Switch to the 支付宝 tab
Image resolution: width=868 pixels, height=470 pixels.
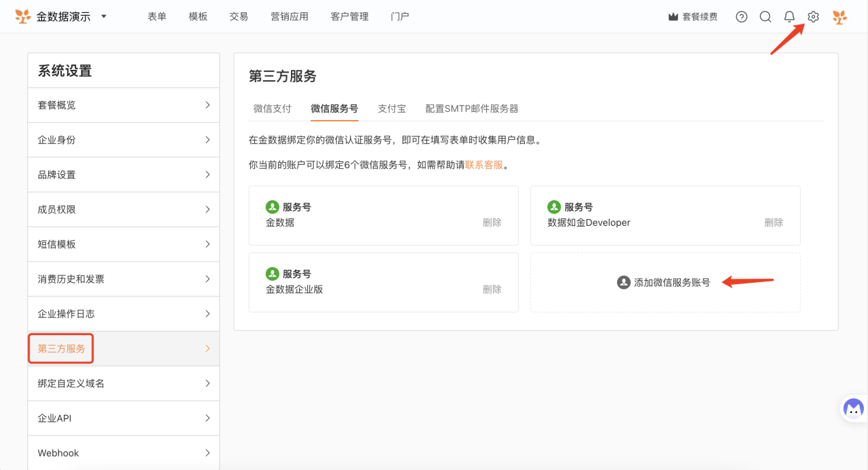tap(392, 109)
